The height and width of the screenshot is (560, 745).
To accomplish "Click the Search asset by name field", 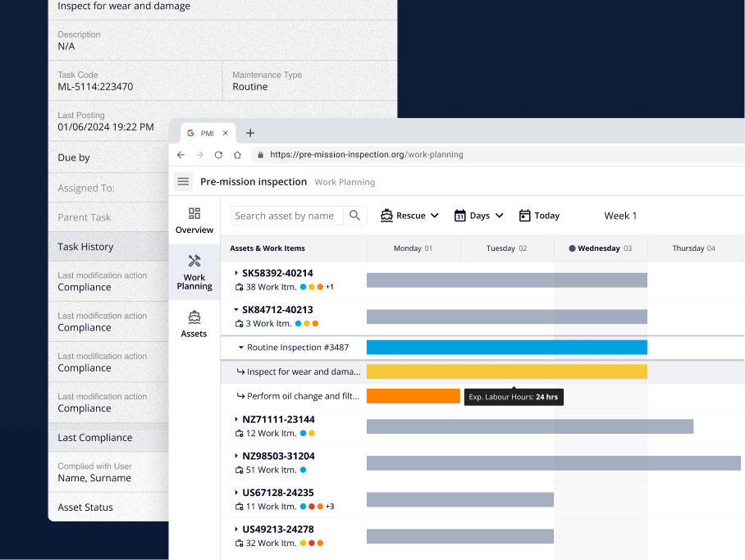I will (287, 216).
